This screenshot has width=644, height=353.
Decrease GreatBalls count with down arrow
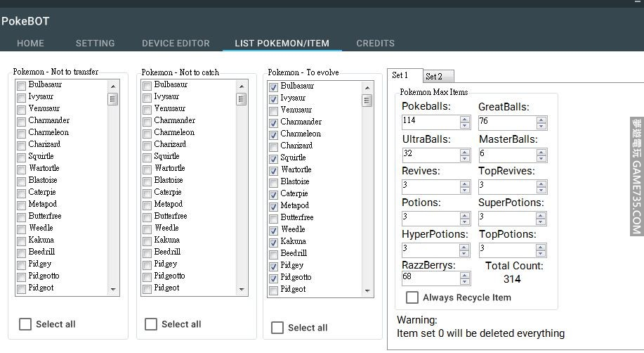click(x=541, y=126)
